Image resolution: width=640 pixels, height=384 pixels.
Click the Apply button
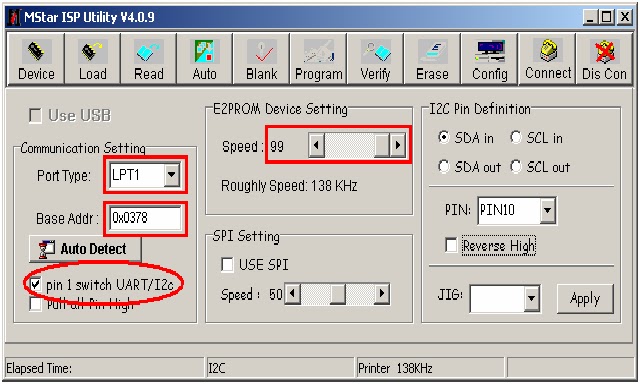(585, 299)
